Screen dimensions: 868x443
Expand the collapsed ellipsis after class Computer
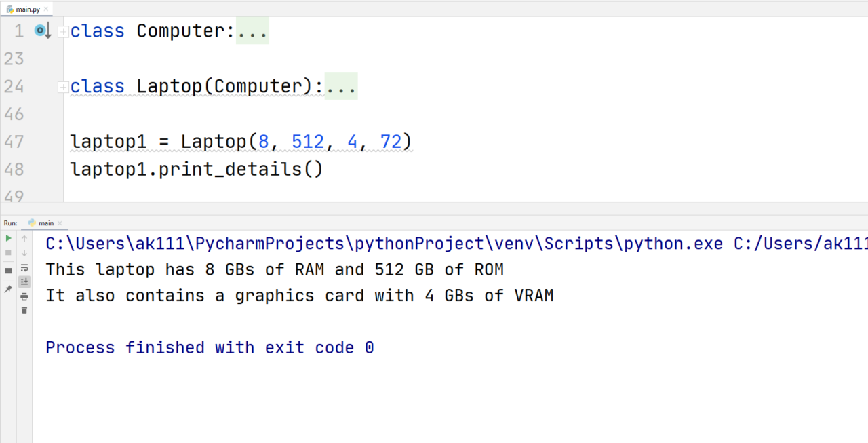click(x=252, y=31)
